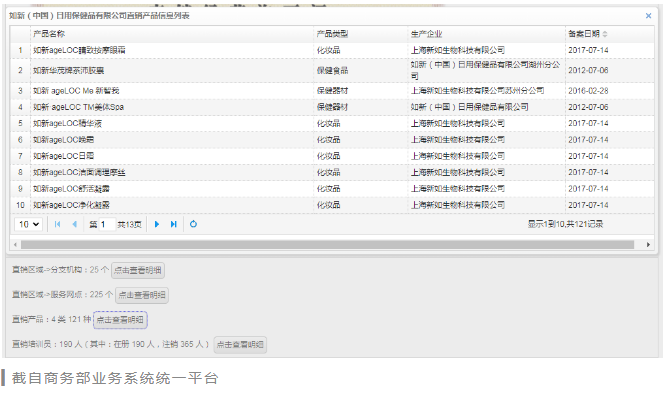The image size is (665, 402).
Task: Click the 生产企业 column header
Action: (x=426, y=34)
